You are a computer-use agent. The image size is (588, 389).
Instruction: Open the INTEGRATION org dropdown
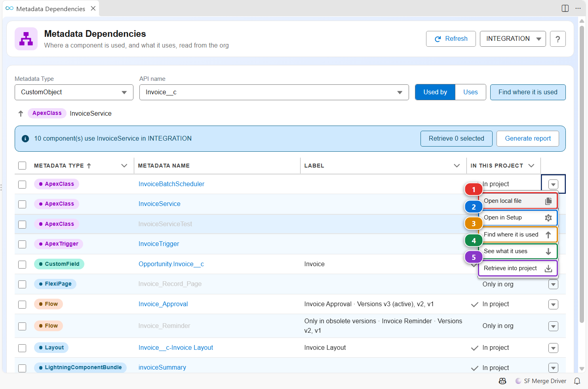513,39
